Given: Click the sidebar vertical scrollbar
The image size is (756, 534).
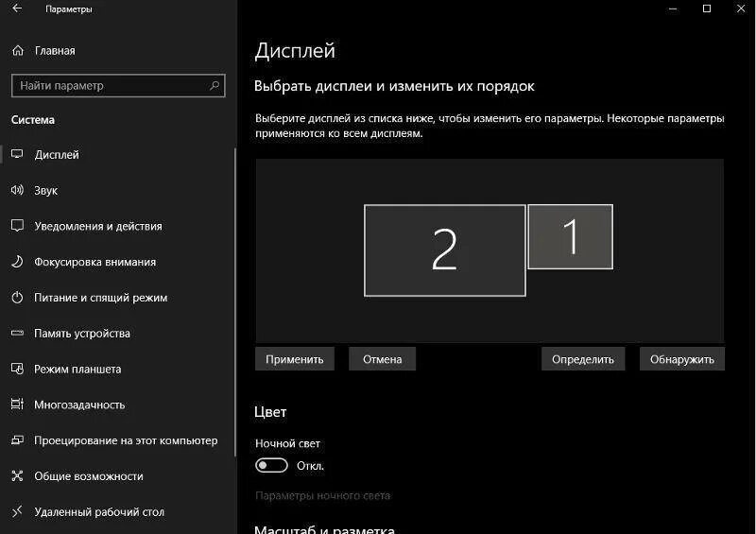Looking at the screenshot, I should click(x=235, y=302).
